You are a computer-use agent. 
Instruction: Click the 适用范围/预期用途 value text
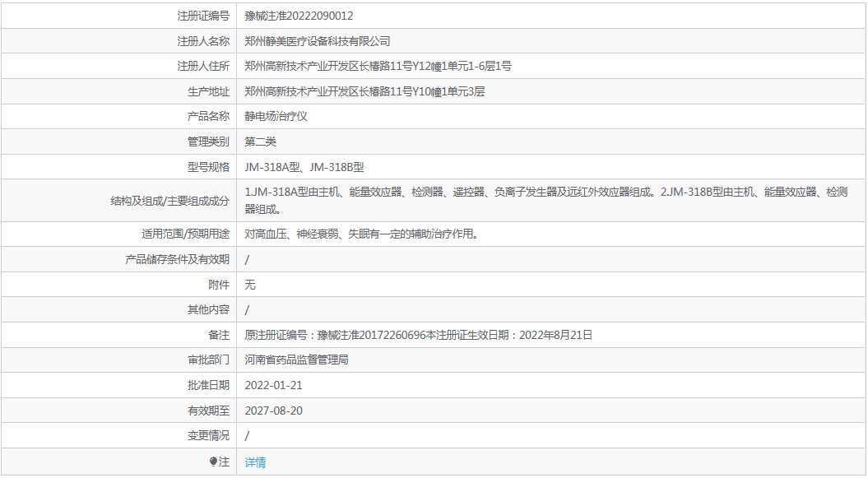[x=362, y=234]
